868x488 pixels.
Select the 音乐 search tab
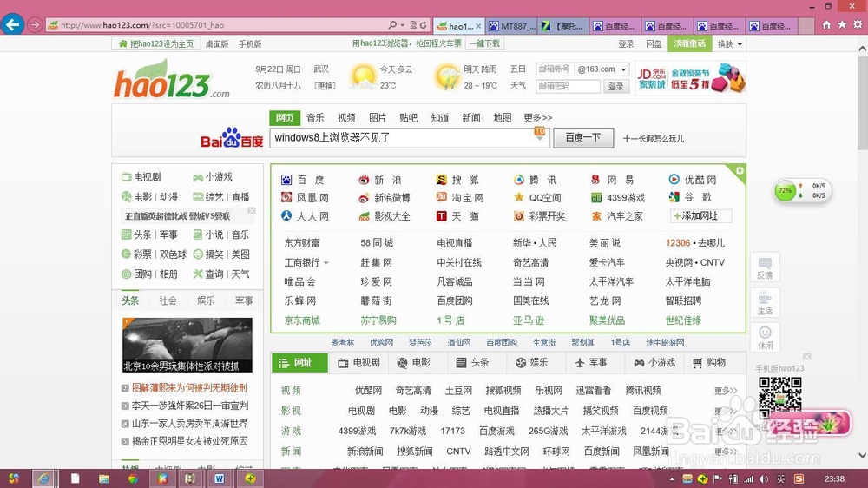(x=315, y=118)
